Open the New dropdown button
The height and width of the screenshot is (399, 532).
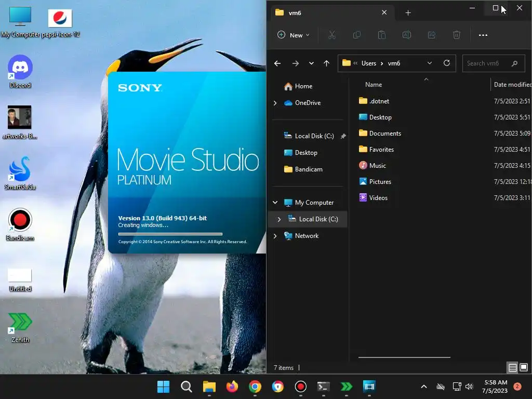pyautogui.click(x=294, y=35)
